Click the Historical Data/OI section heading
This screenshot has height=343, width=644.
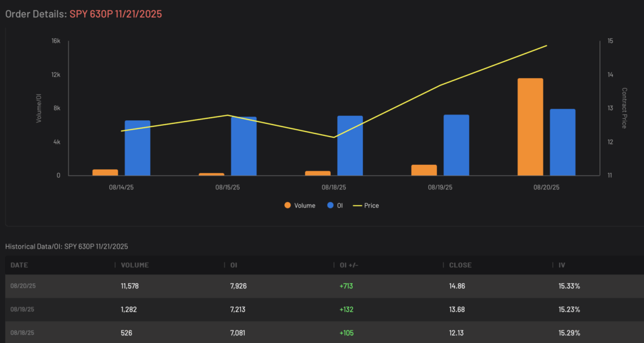pos(67,247)
